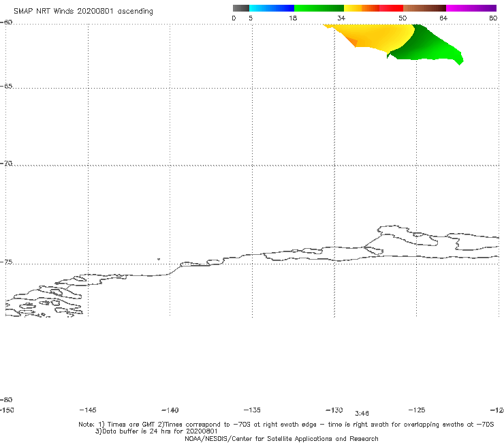Click the color bar label '34'
The image size is (504, 443).
(341, 18)
